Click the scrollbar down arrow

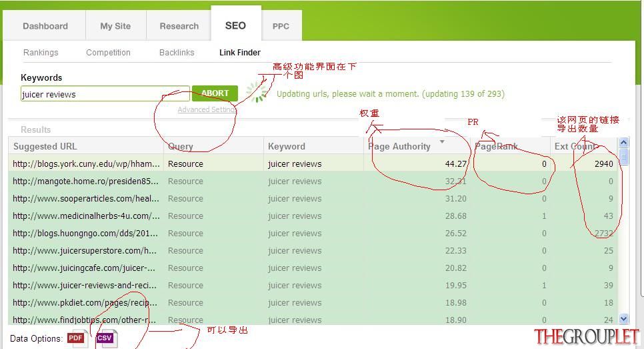(623, 318)
